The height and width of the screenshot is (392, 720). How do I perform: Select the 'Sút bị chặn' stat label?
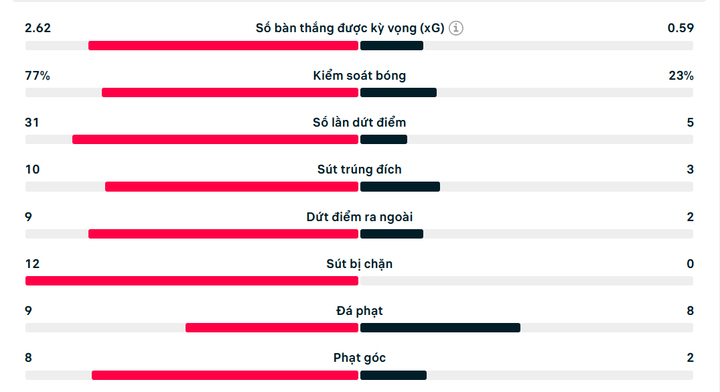[x=360, y=264]
